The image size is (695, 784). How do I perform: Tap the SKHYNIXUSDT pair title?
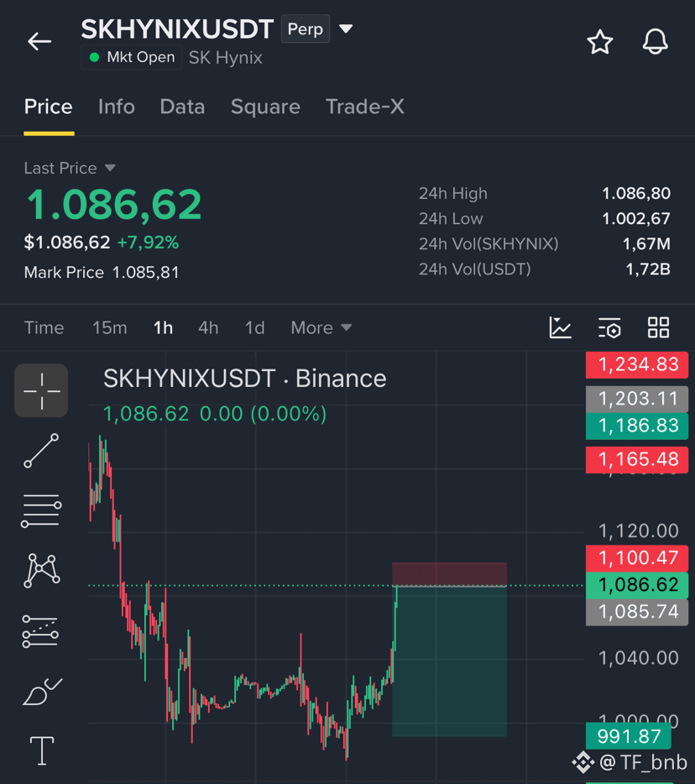click(177, 29)
